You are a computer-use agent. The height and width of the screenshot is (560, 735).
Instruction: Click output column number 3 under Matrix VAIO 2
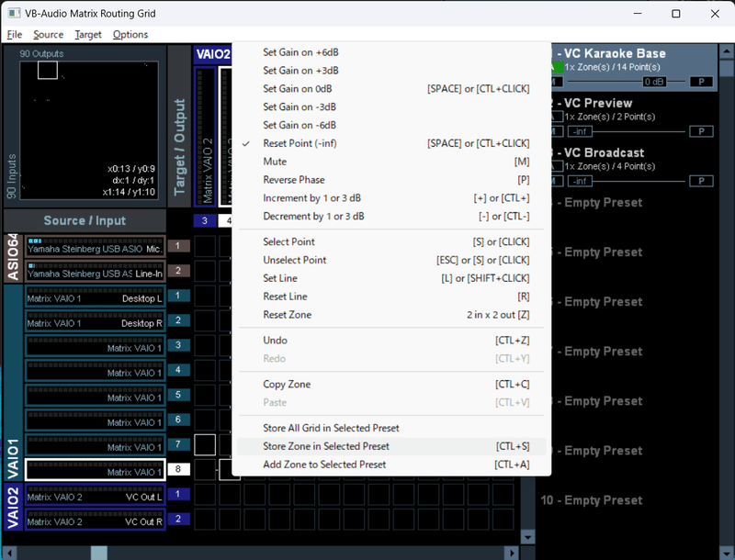205,220
